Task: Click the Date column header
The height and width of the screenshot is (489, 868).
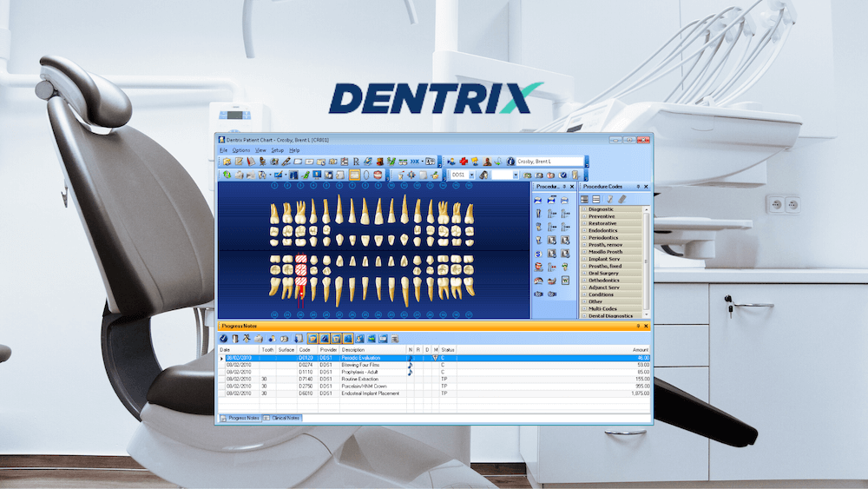Action: point(239,350)
